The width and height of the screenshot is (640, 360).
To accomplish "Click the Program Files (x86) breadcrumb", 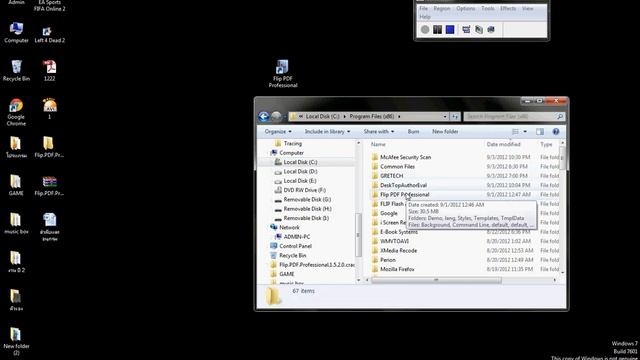I will (372, 117).
